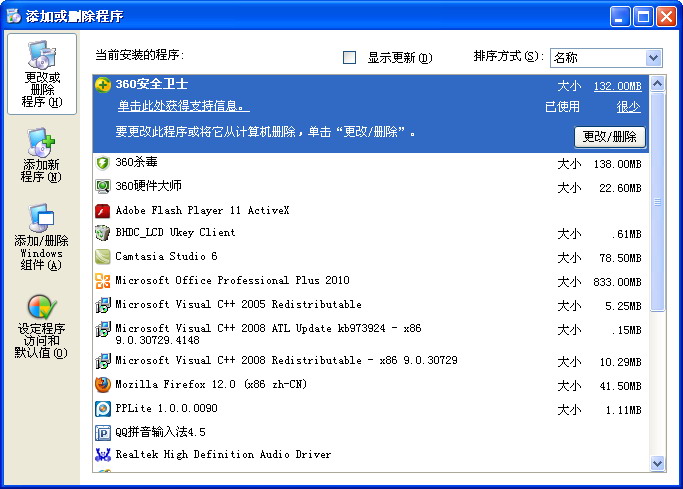The width and height of the screenshot is (683, 489).
Task: Click the PPLite icon
Action: [103, 408]
